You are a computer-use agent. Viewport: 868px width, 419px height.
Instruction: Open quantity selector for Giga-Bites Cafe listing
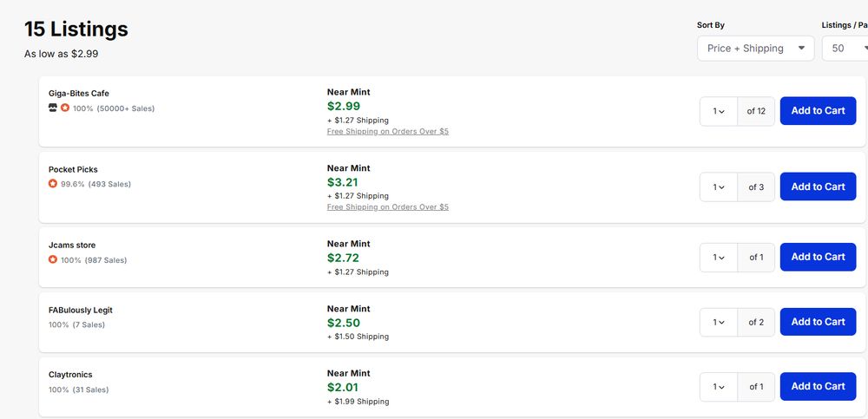coord(719,111)
